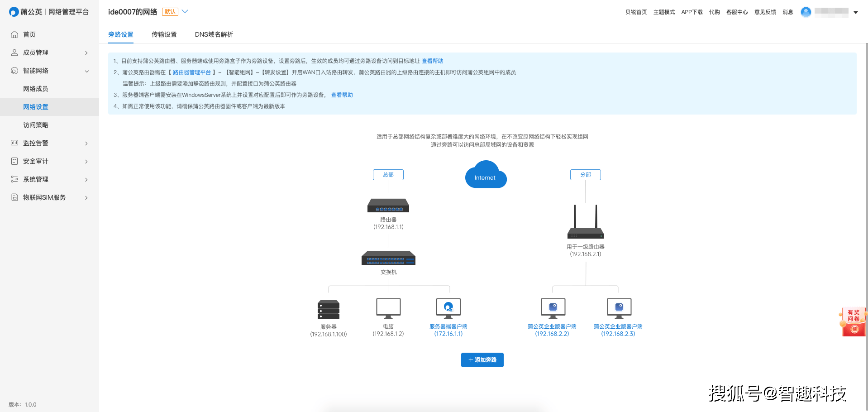The image size is (868, 412).
Task: Click the 服务器端客户端 (172.16.1.1) label
Action: click(x=448, y=330)
